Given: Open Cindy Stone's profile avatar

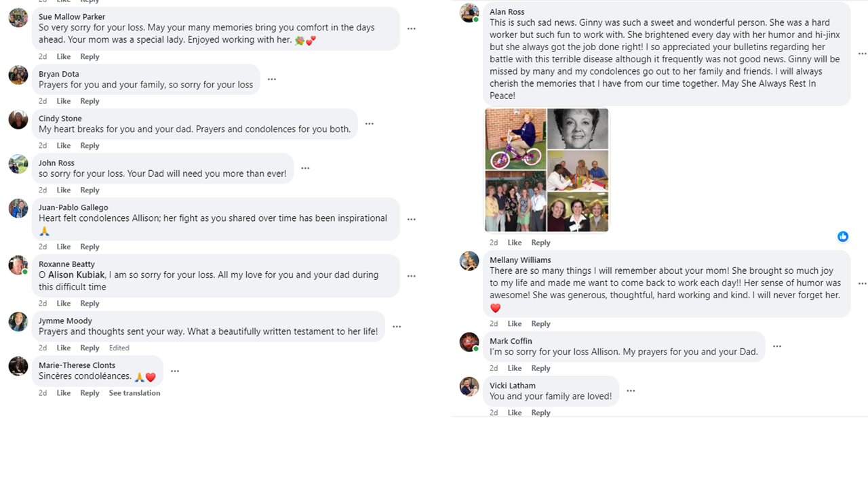Looking at the screenshot, I should (18, 120).
